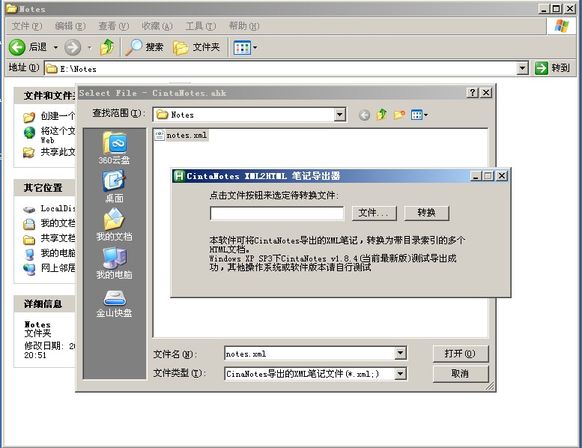Screen dimensions: 582x448
Task: Open the 文件(F) menu
Action: tap(27, 26)
